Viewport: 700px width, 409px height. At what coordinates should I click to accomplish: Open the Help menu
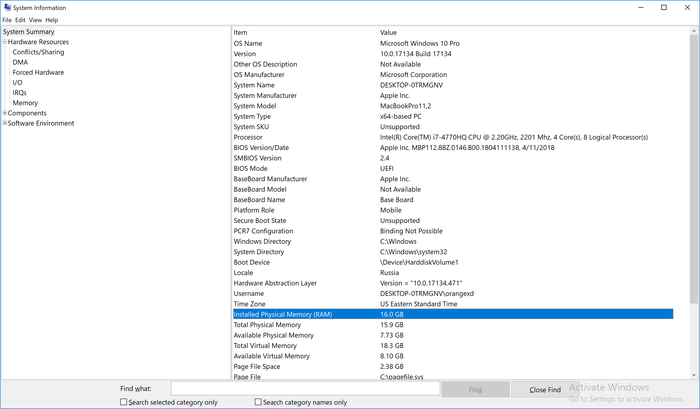coord(52,20)
